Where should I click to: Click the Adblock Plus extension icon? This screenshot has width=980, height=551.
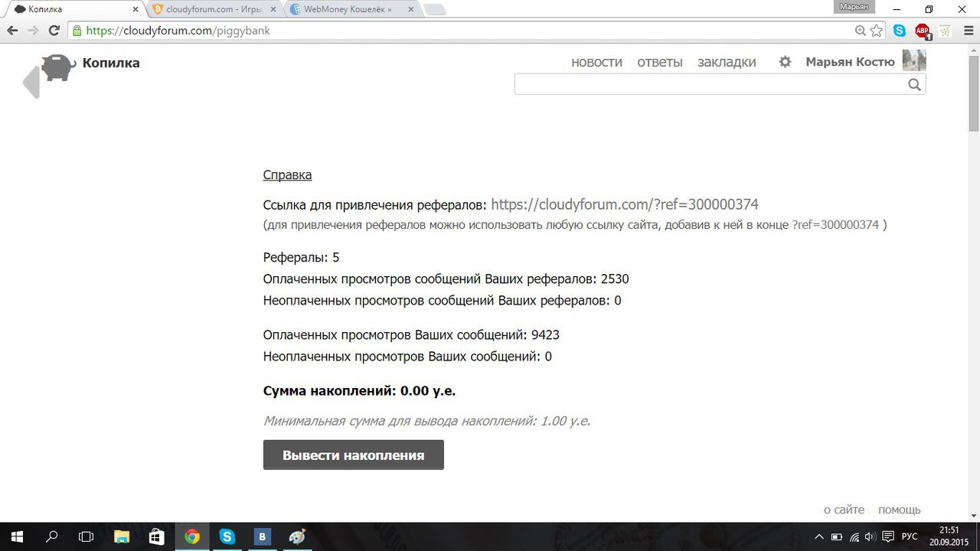923,31
